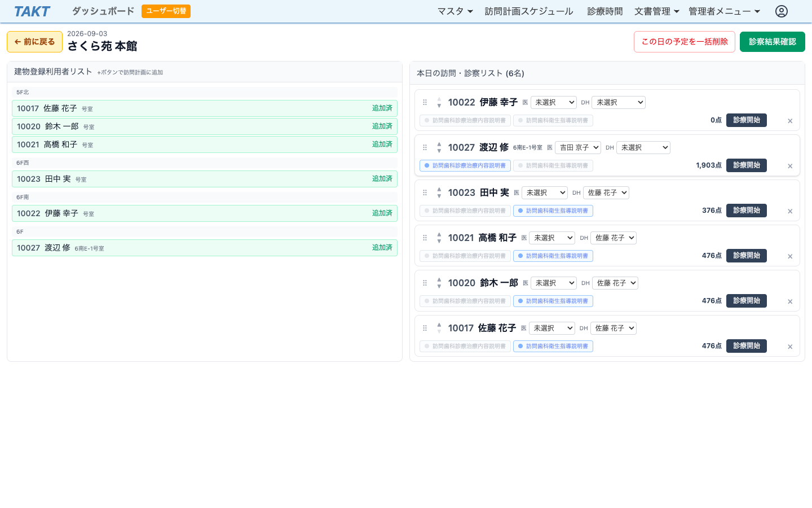Move 10017 佐藤 花子 up with arrow
812x508 pixels.
(x=439, y=325)
